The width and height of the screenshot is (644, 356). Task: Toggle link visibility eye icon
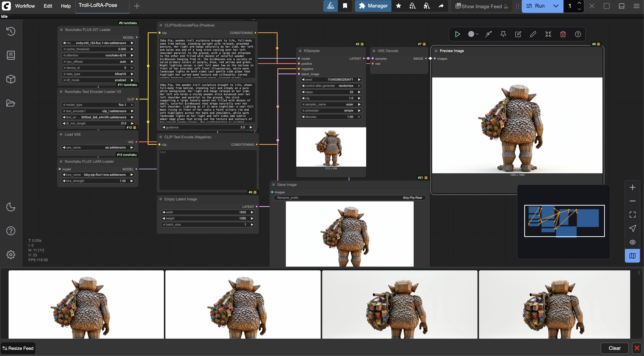pyautogui.click(x=632, y=242)
